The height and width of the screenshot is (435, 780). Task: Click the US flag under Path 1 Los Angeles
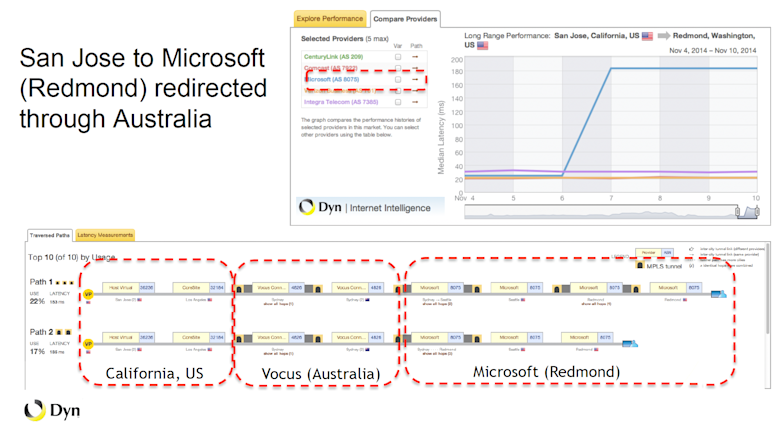point(210,300)
